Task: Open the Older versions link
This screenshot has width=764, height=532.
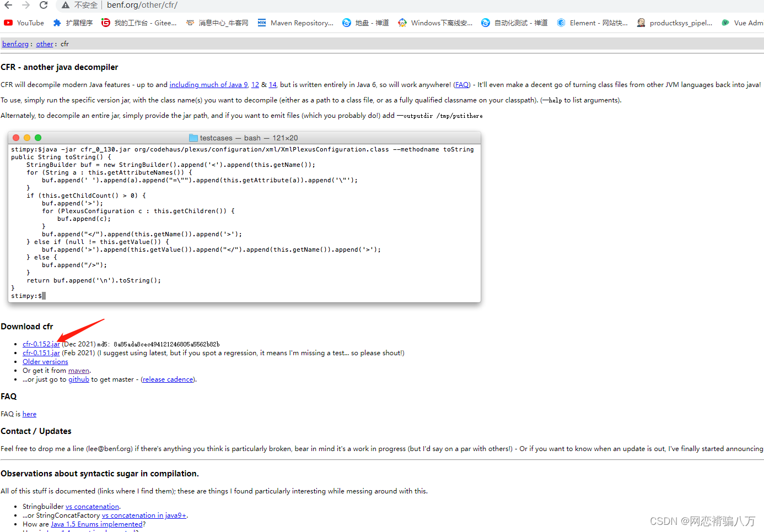Action: tap(45, 362)
